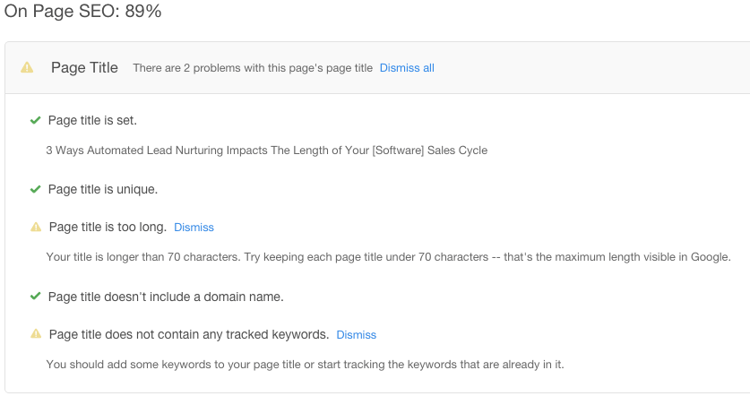Click the checkmark beside 'doesn't include a domain name'
Viewport: 750px width, 396px height.
click(x=35, y=297)
